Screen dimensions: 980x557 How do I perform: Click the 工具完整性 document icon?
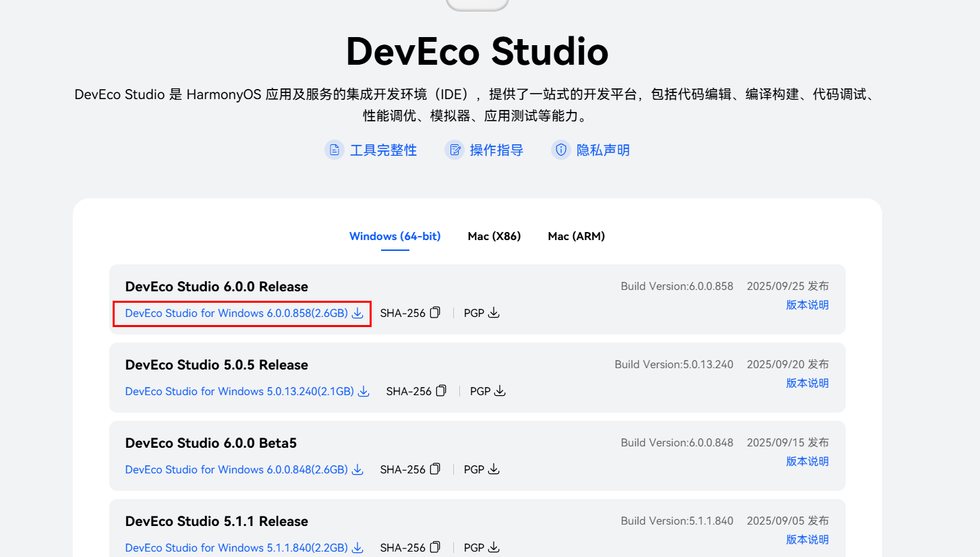click(335, 150)
